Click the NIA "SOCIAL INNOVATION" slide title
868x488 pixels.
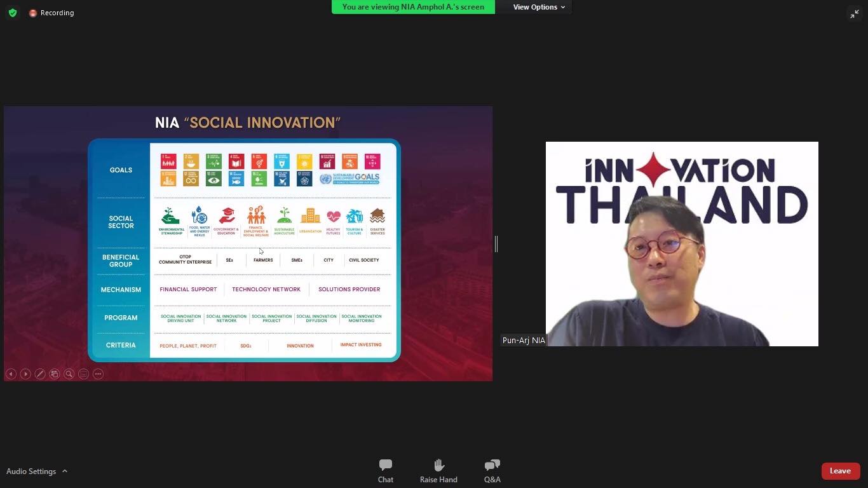[x=248, y=123]
